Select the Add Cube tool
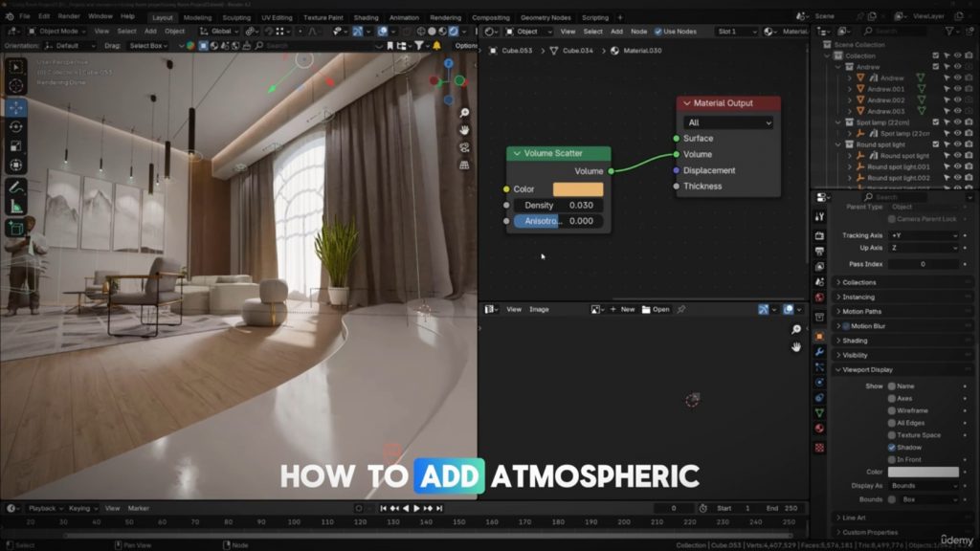 [x=15, y=228]
